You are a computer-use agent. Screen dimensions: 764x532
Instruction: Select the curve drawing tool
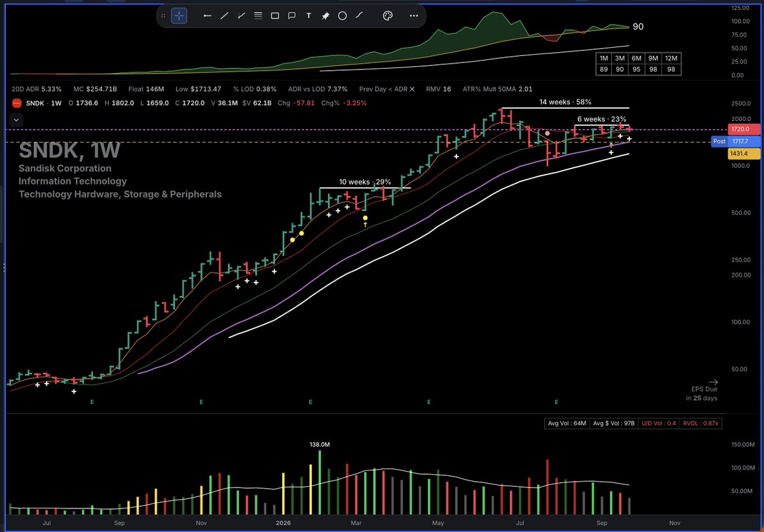[359, 16]
